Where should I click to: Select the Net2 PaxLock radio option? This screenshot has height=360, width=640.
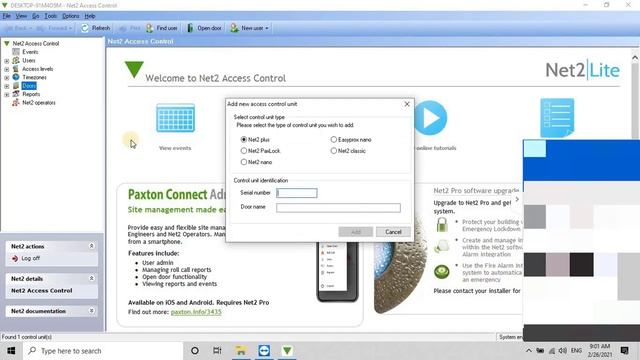click(x=244, y=151)
